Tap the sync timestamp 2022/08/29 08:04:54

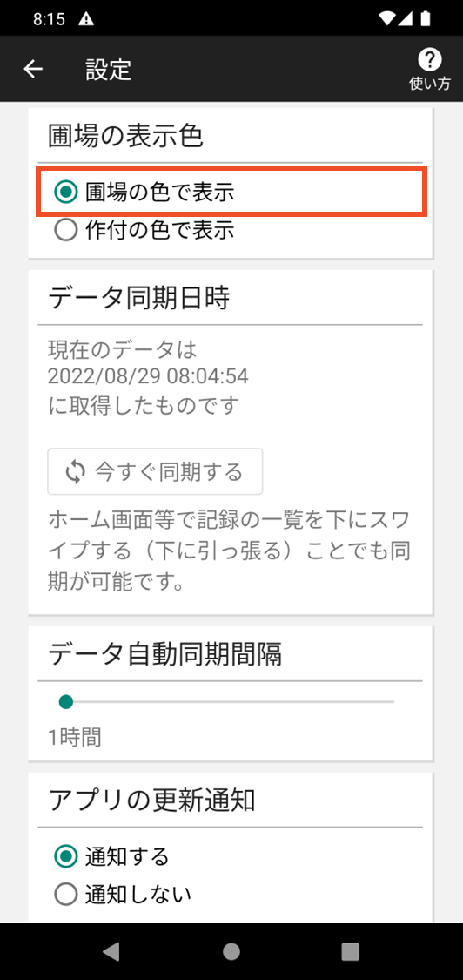[148, 376]
